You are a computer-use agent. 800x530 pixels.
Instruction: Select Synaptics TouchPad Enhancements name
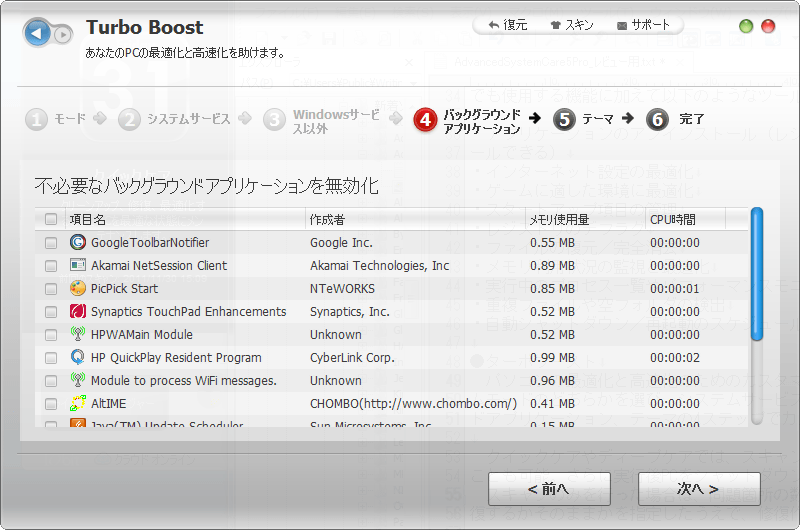[188, 312]
